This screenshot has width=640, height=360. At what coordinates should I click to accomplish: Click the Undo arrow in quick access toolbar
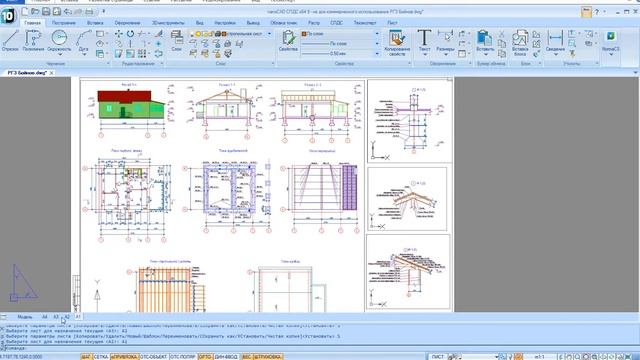[x=67, y=11]
